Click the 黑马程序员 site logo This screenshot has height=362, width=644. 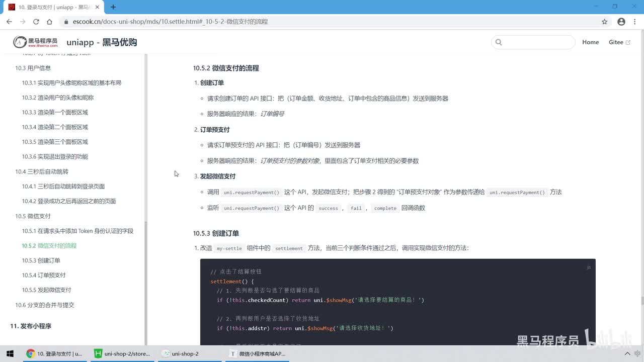pos(35,42)
